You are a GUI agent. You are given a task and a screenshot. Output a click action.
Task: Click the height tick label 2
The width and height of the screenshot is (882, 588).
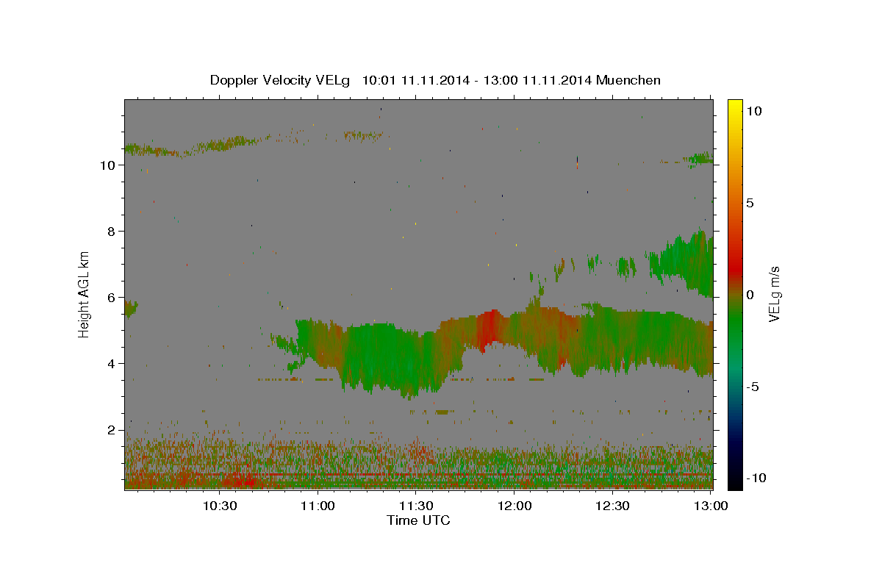[112, 430]
